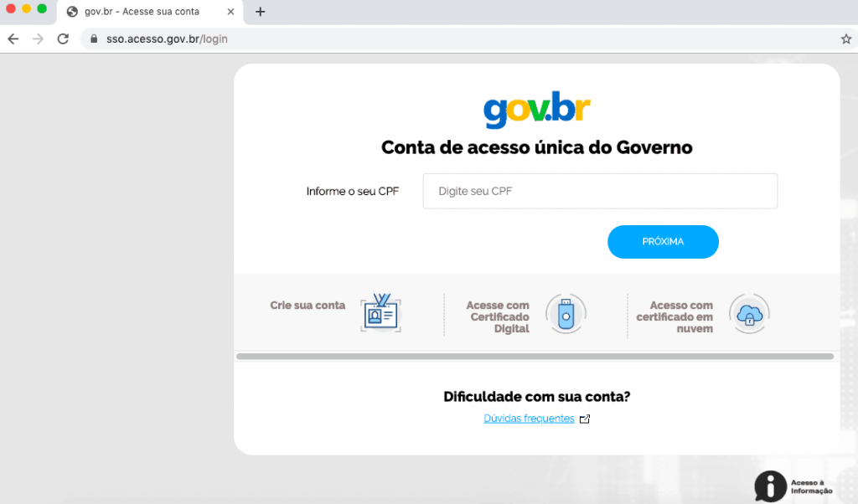Focus the Digite seu CPF input field
The width and height of the screenshot is (858, 504).
click(x=600, y=191)
